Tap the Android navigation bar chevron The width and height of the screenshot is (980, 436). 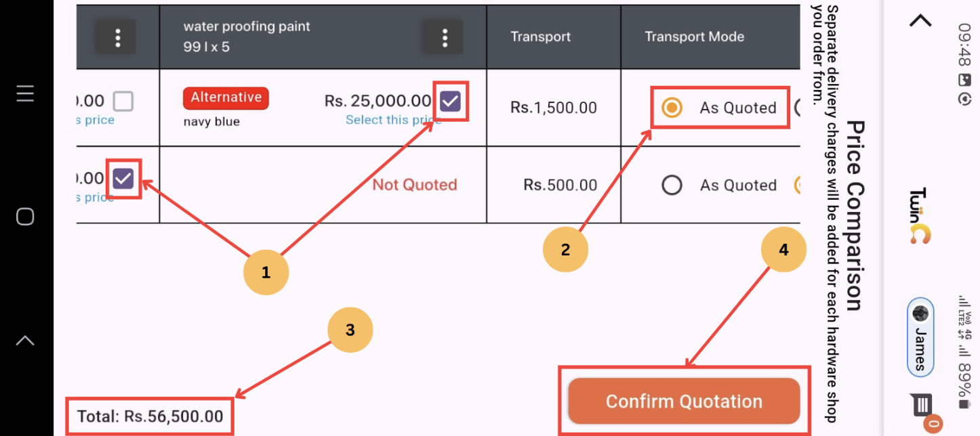[25, 341]
